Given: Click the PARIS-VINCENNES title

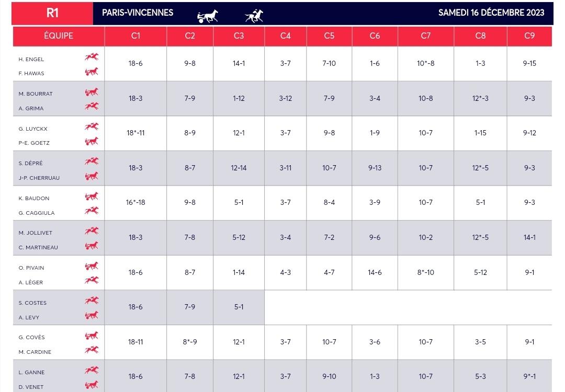Looking at the screenshot, I should pyautogui.click(x=138, y=13).
